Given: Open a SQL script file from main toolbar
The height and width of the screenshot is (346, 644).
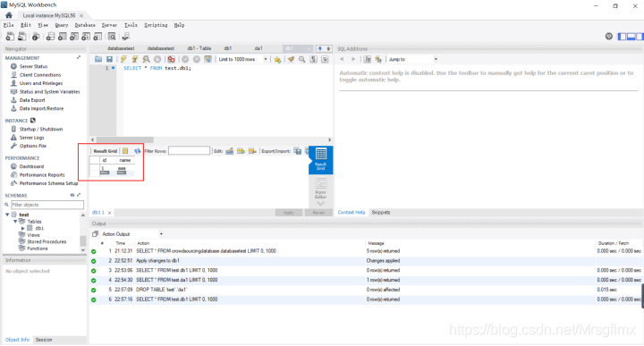Looking at the screenshot, I should point(21,37).
